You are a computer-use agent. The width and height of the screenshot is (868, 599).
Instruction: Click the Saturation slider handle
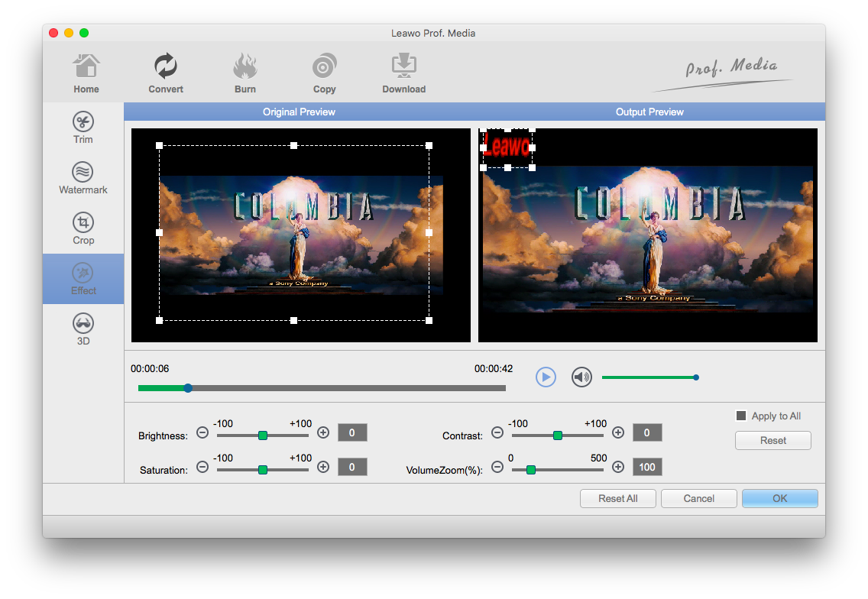pos(263,470)
